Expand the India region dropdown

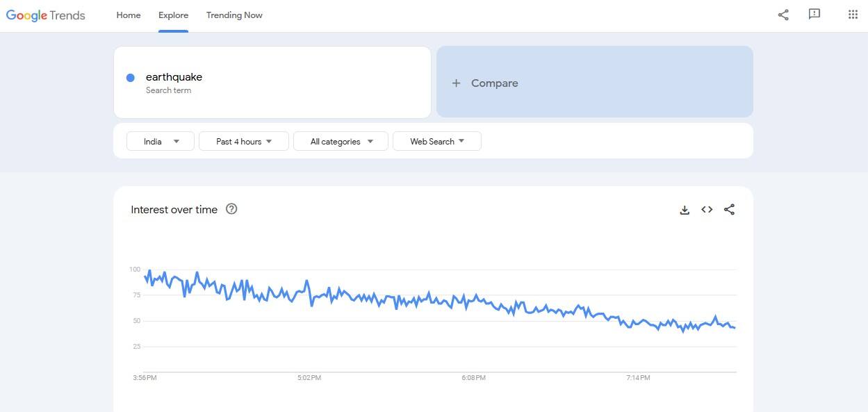(x=161, y=142)
